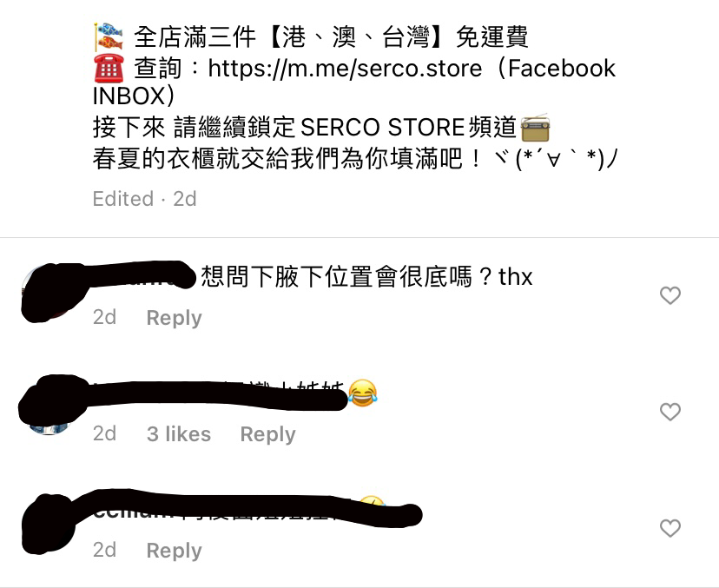Open the second commenter's redacted profile avatar
The width and height of the screenshot is (719, 588).
coord(48,406)
